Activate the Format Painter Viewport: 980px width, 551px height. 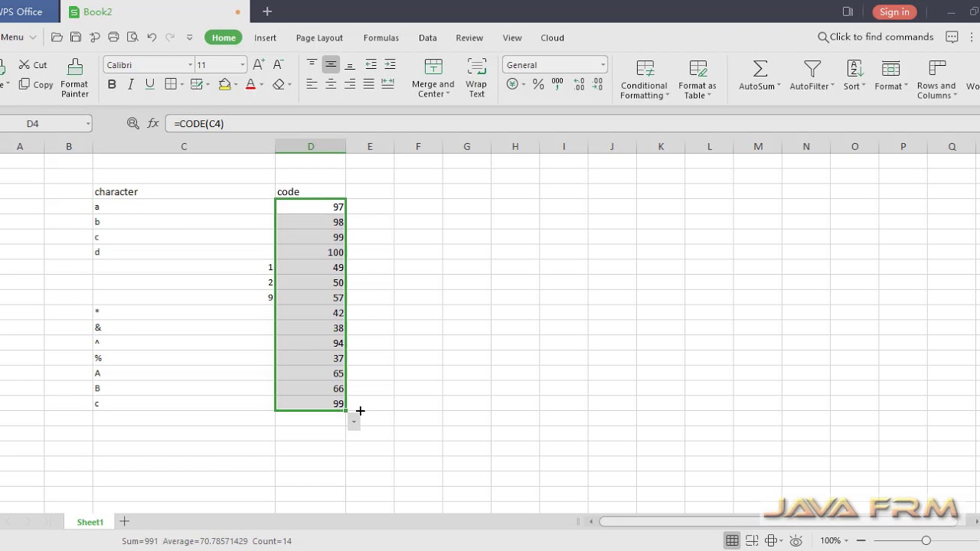pos(74,78)
